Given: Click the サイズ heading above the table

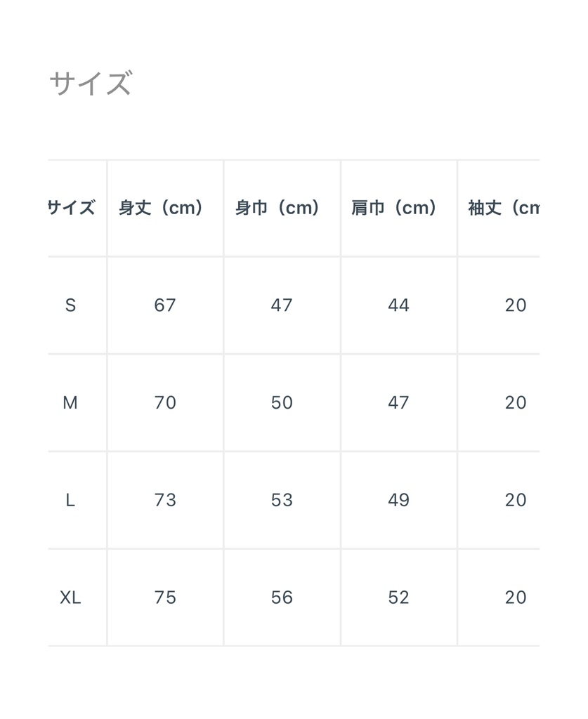Looking at the screenshot, I should [91, 84].
